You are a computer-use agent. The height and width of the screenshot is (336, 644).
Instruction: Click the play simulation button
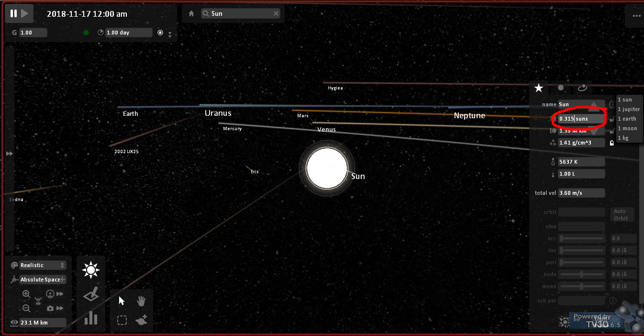click(x=25, y=14)
